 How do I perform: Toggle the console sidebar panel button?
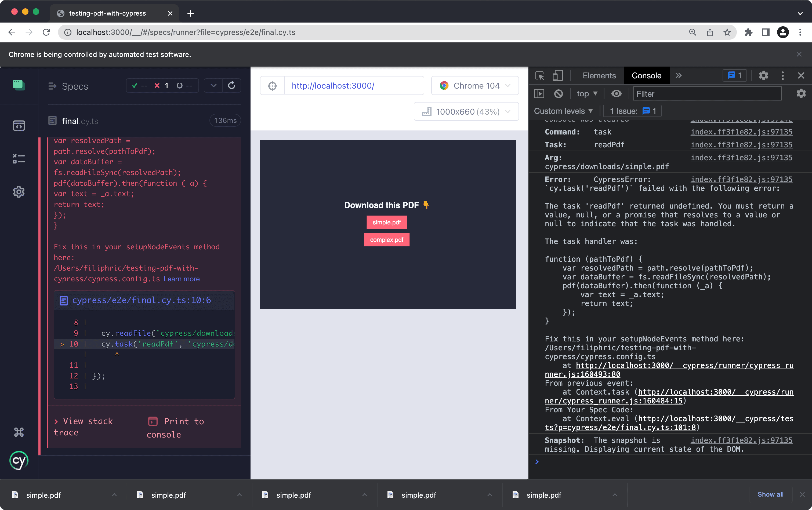click(x=539, y=94)
